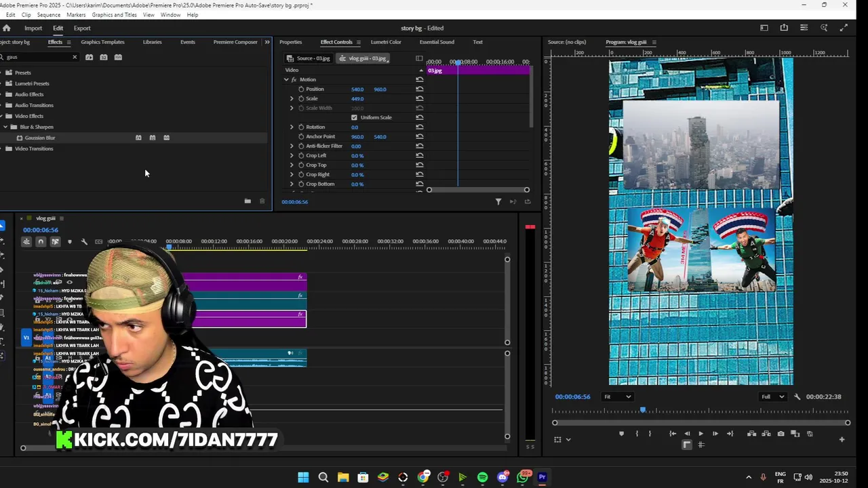868x488 pixels.
Task: Open Program Monitor settings wrench
Action: pyautogui.click(x=797, y=396)
